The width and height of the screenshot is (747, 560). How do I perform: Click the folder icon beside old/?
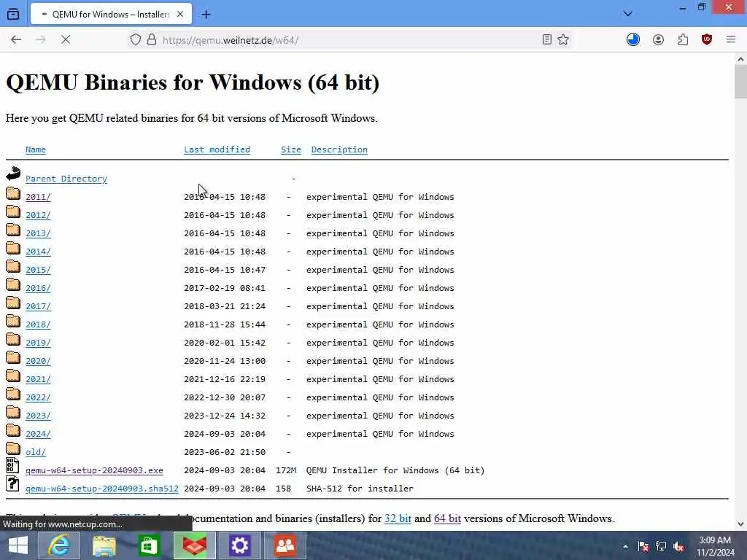coord(13,448)
